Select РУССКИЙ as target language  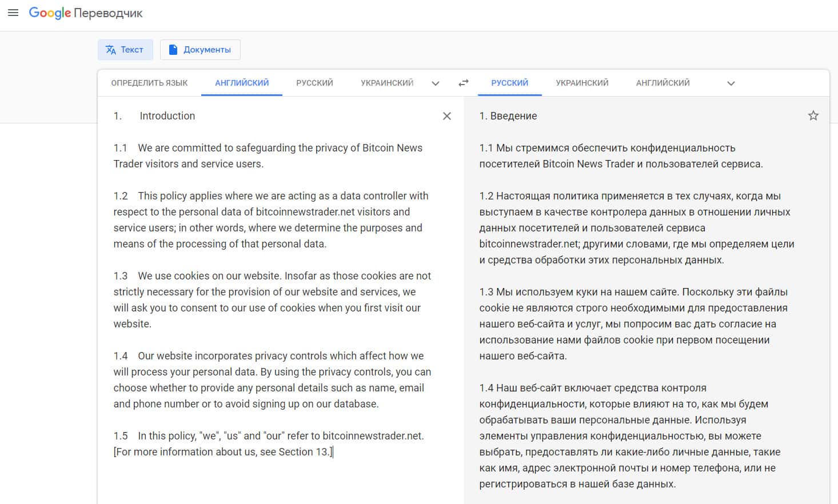tap(510, 83)
